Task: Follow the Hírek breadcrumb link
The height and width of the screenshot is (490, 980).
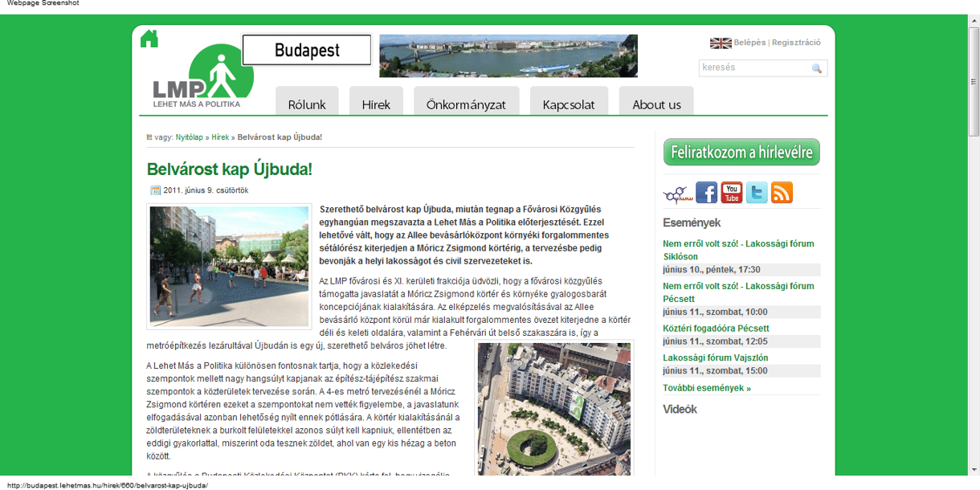Action: point(220,137)
